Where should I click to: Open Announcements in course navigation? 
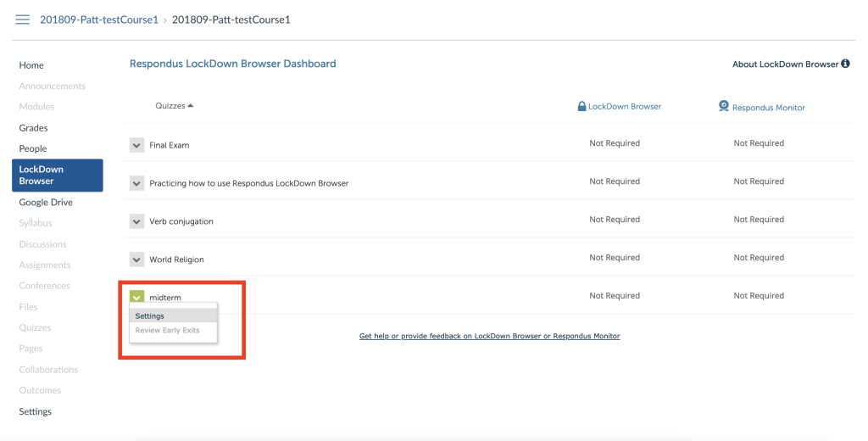pos(52,86)
